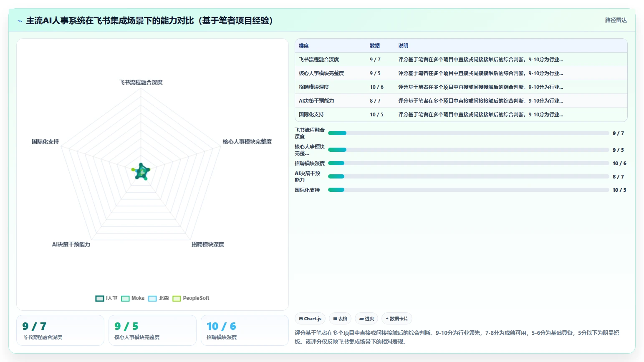Click the 路径雷达 tag in the header
Viewport: 644px width, 362px height.
pyautogui.click(x=616, y=20)
